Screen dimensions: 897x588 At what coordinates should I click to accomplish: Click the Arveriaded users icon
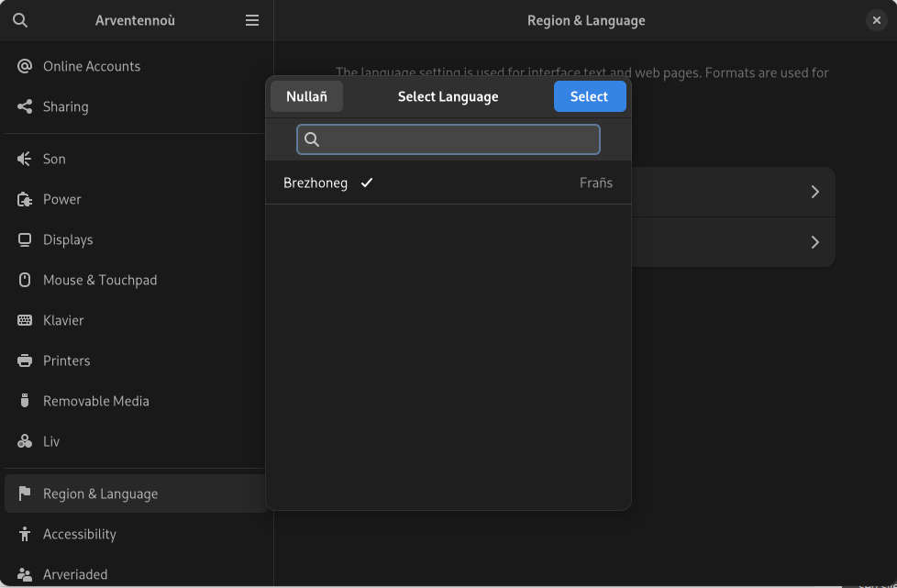tap(25, 574)
